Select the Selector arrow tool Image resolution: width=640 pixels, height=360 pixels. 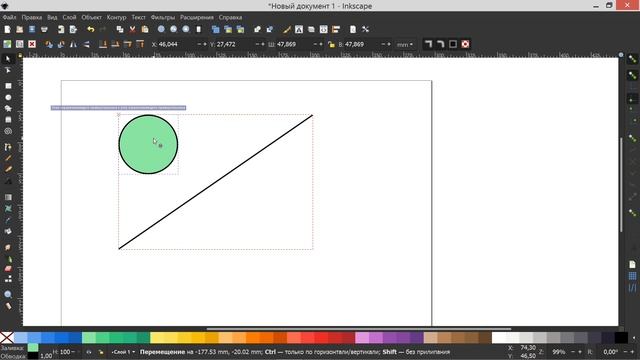coord(8,59)
